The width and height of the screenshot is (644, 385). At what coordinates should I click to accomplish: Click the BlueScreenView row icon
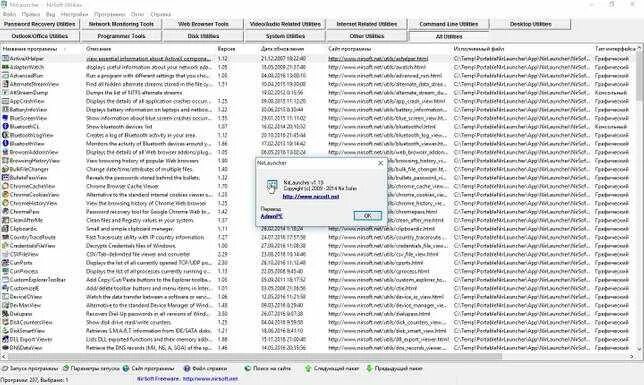click(x=5, y=118)
